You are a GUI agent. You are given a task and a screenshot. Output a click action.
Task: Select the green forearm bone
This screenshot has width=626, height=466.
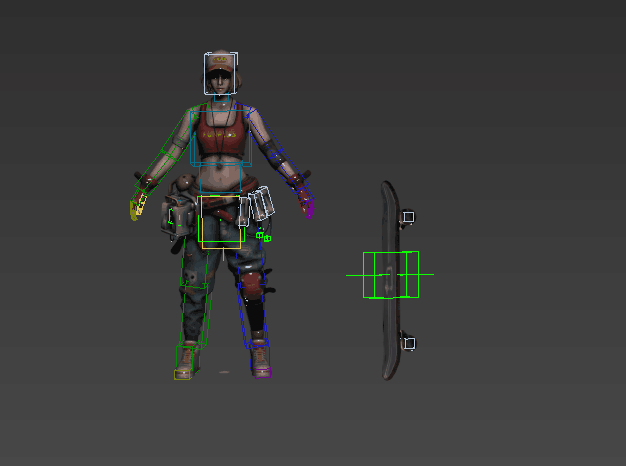(154, 172)
